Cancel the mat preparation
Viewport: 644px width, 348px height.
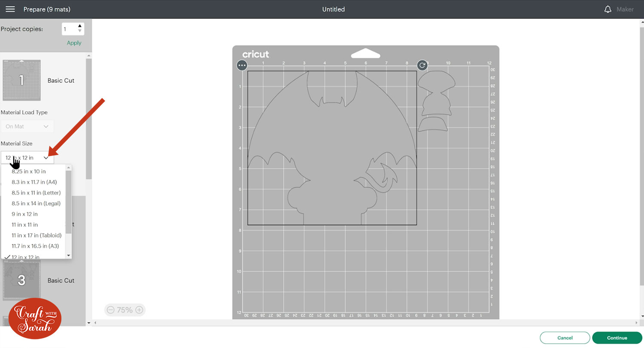565,338
